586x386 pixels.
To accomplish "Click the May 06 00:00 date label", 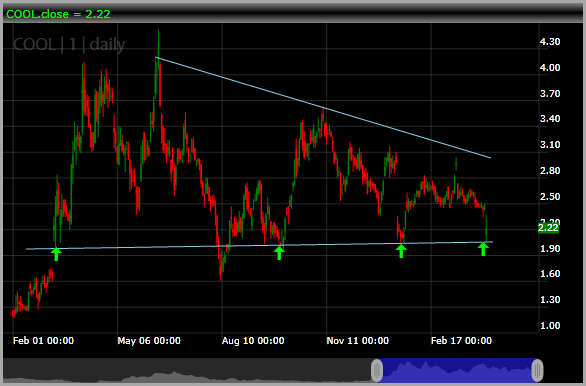I will click(149, 341).
